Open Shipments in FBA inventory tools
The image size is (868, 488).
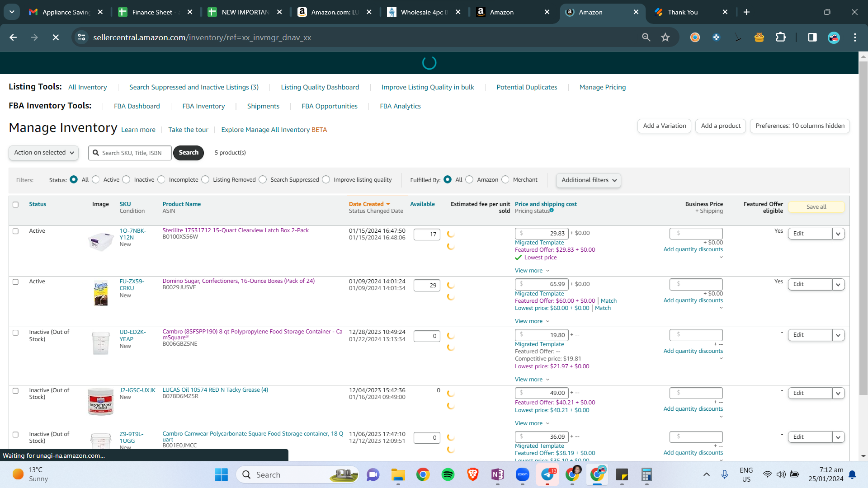tap(263, 106)
